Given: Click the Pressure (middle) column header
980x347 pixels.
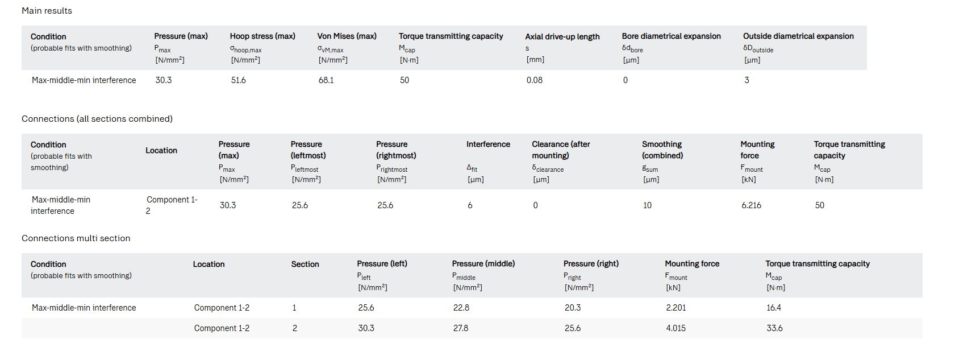Looking at the screenshot, I should 483,264.
